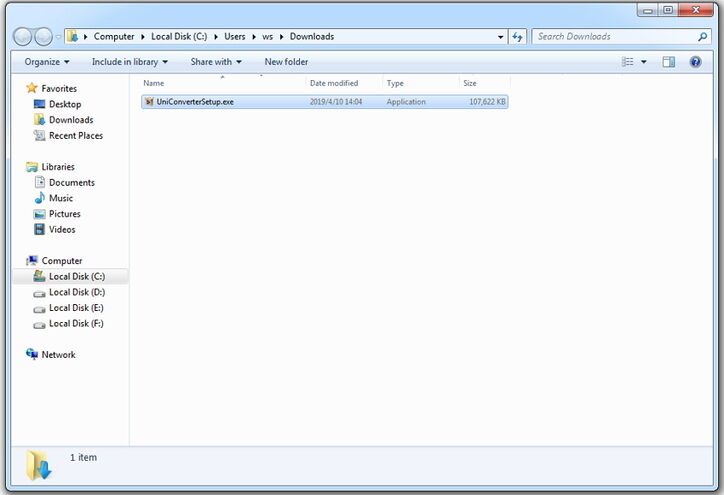The width and height of the screenshot is (724, 495).
Task: Select Computer in the navigation pane
Action: (x=62, y=261)
